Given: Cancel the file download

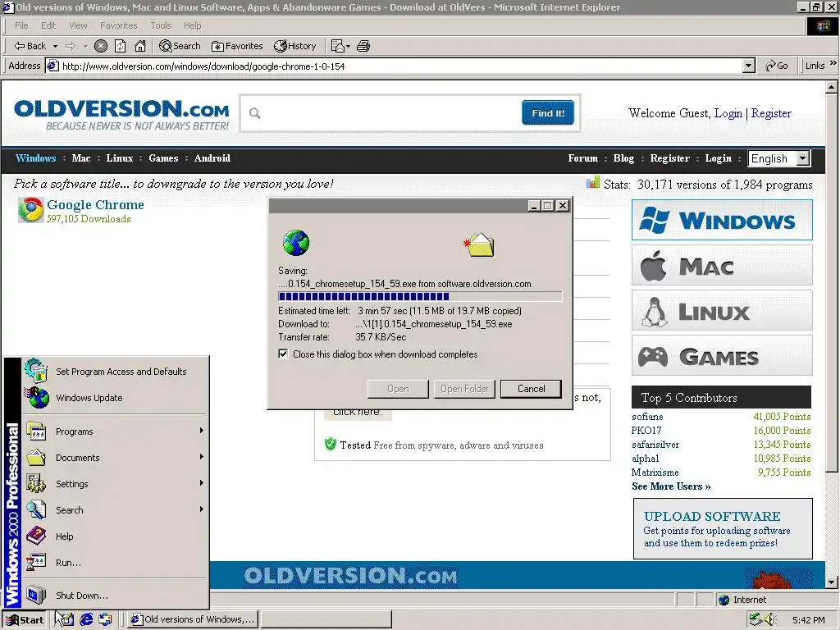Looking at the screenshot, I should click(x=531, y=389).
